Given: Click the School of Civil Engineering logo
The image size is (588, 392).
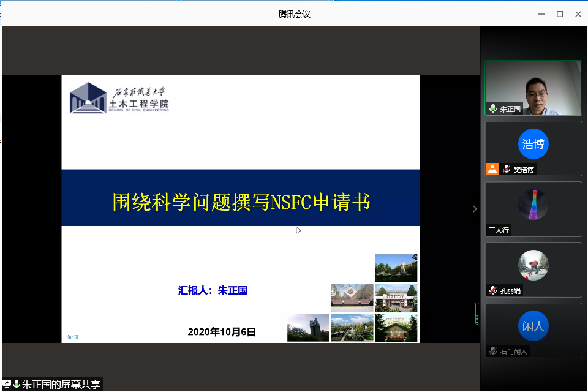Looking at the screenshot, I should point(119,98).
